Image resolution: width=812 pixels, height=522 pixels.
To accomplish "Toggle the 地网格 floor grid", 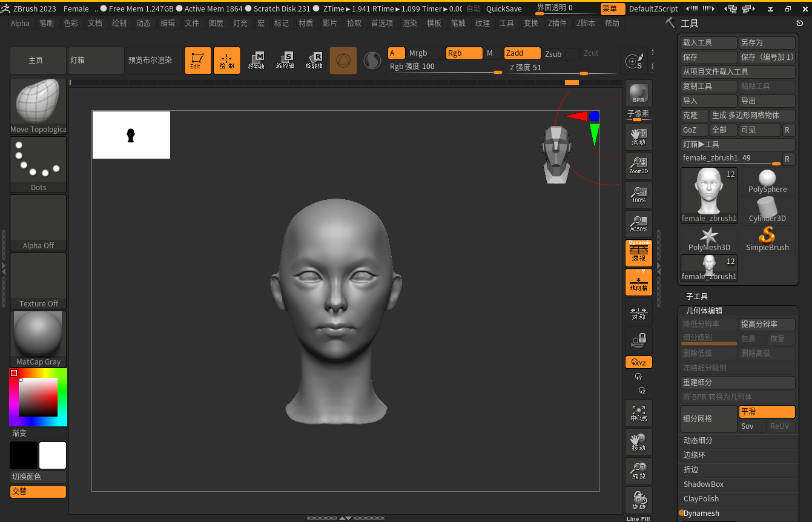I will pyautogui.click(x=638, y=282).
